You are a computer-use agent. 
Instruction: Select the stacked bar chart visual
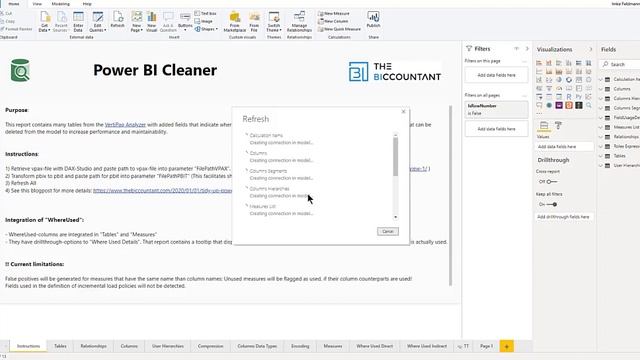point(539,63)
